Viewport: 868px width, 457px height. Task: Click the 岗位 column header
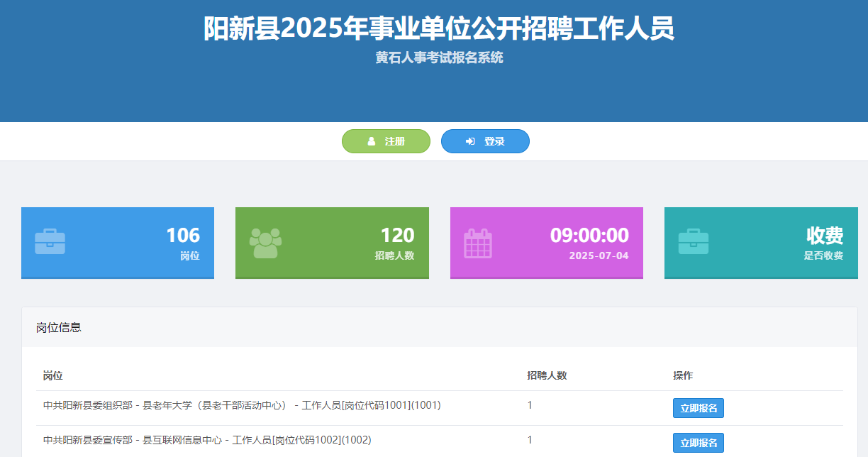coord(53,375)
